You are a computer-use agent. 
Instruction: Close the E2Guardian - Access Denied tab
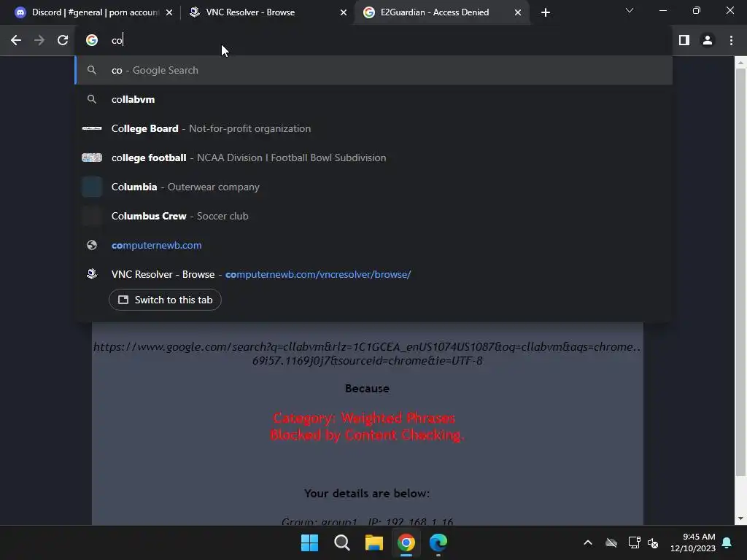pyautogui.click(x=518, y=12)
